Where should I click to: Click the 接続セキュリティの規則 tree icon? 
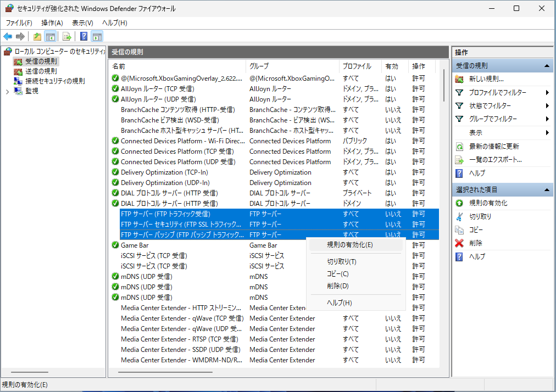[x=18, y=81]
